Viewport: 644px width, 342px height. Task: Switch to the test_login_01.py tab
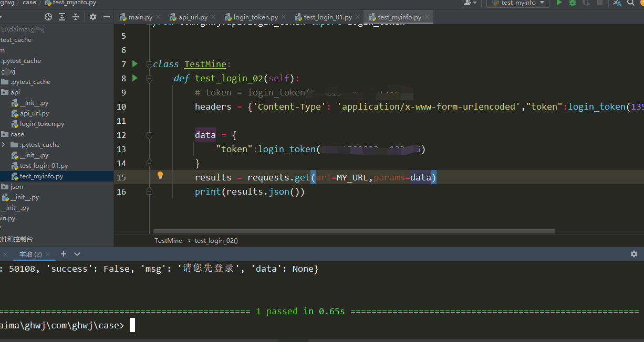(x=323, y=17)
